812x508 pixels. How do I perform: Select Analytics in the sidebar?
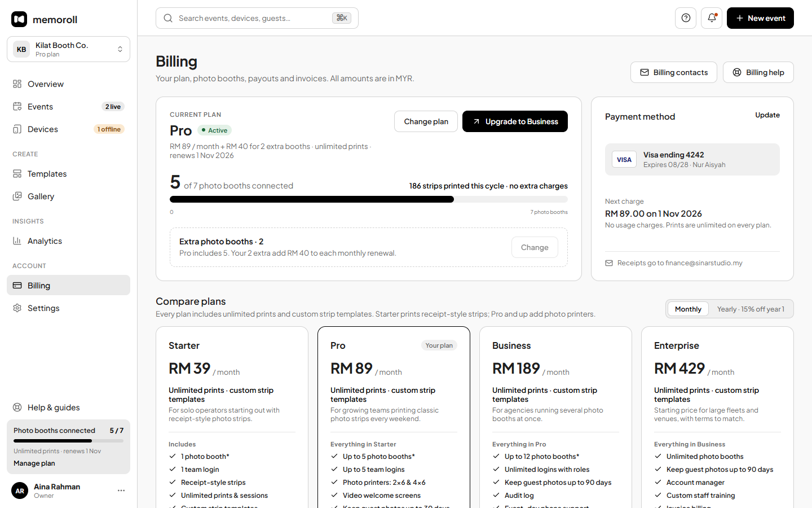68,241
